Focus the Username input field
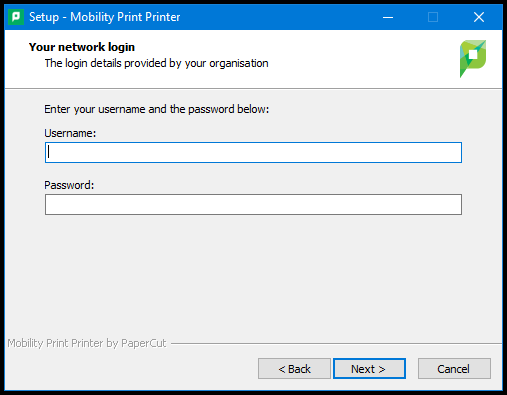Viewport: 507px width, 395px height. pyautogui.click(x=253, y=153)
